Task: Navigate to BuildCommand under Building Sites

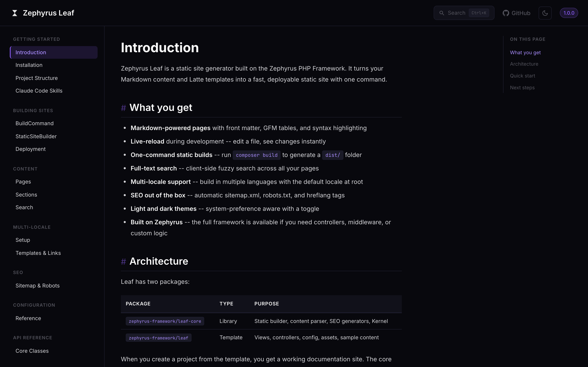Action: [35, 123]
